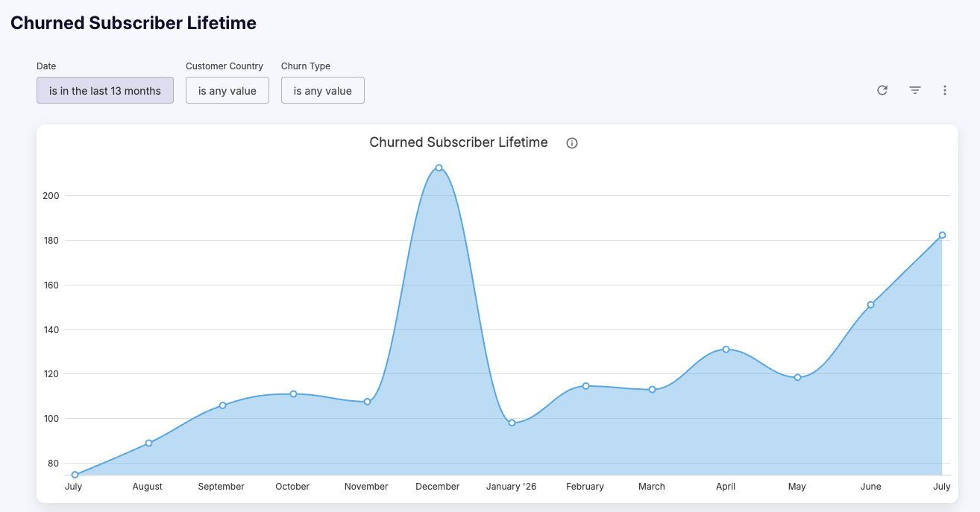Toggle the filters bar icon
980x512 pixels.
point(915,90)
